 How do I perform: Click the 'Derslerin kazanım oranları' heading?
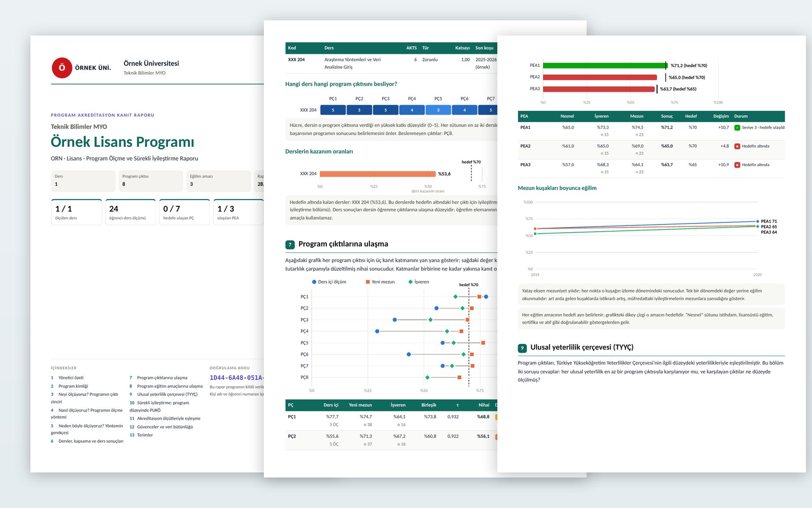coord(319,152)
